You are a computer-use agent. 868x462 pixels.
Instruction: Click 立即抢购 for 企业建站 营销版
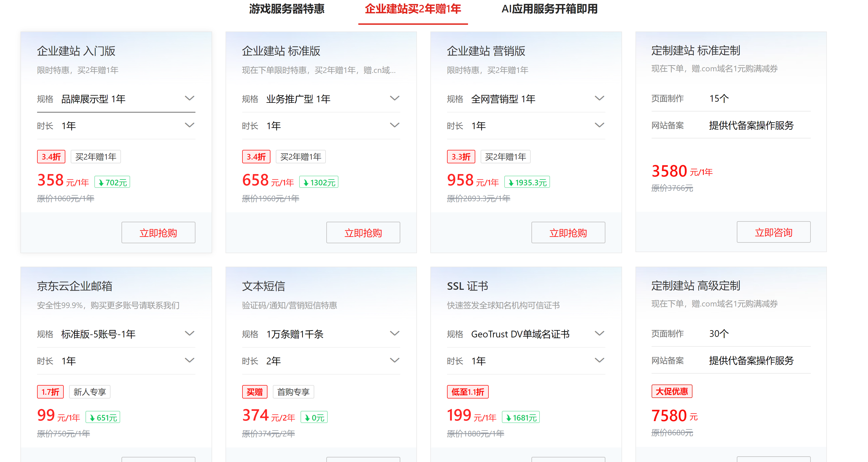[x=568, y=233]
